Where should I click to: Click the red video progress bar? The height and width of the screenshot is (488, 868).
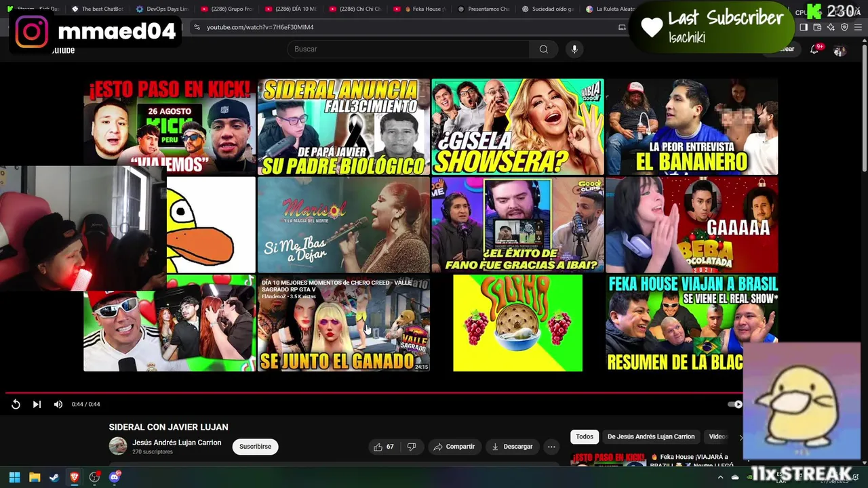click(x=373, y=392)
